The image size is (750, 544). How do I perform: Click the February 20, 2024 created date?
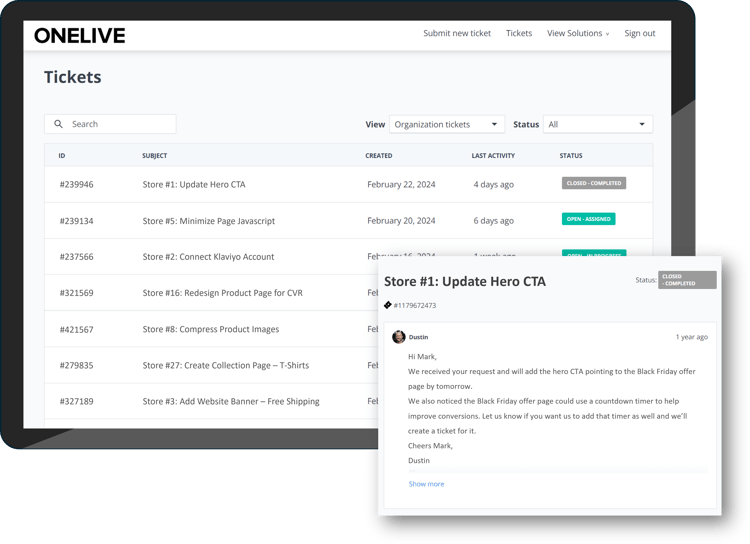click(401, 221)
